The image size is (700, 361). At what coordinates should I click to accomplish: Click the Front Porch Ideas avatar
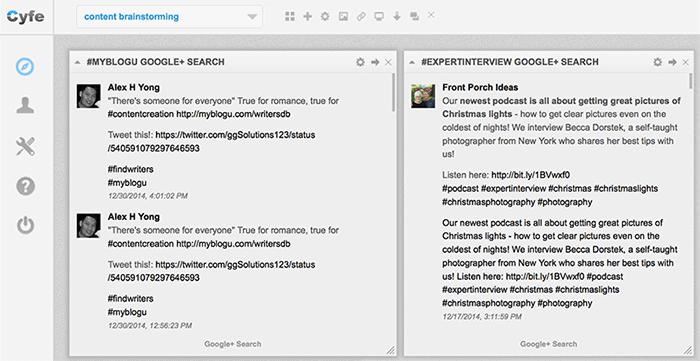423,96
